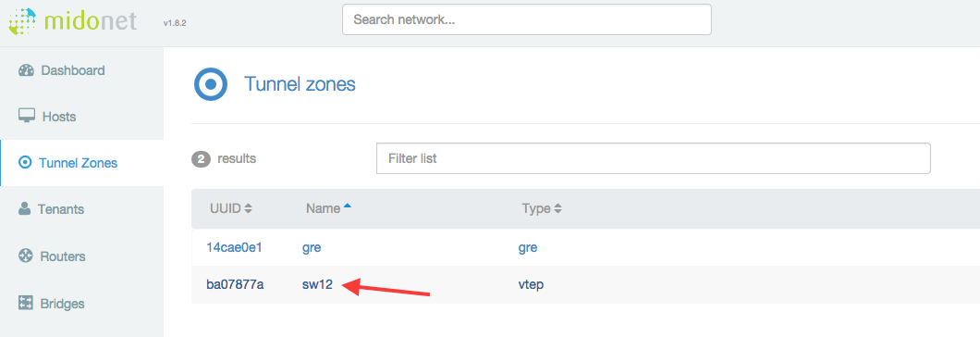Click the Bridges icon in sidebar
Screen dimensions: 980x337
click(x=26, y=303)
